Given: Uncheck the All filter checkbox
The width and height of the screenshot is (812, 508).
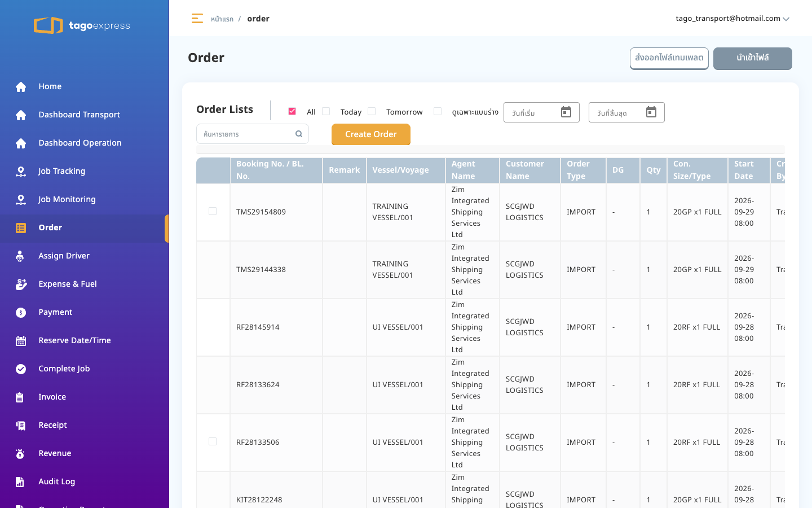Looking at the screenshot, I should pyautogui.click(x=292, y=111).
